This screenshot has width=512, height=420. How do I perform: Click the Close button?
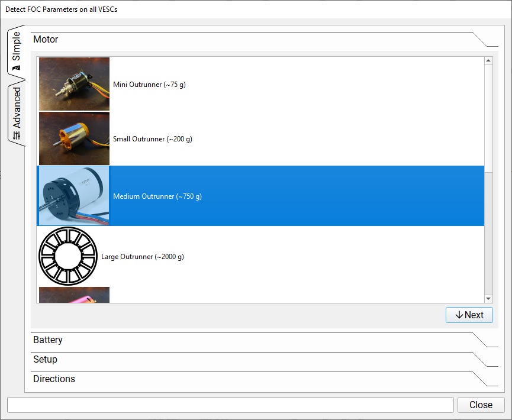(x=481, y=405)
